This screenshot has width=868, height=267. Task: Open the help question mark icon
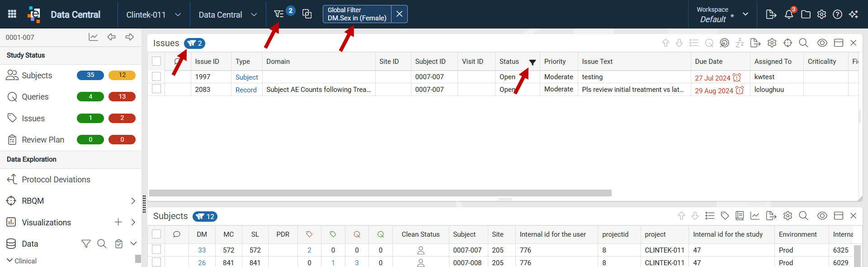point(838,14)
